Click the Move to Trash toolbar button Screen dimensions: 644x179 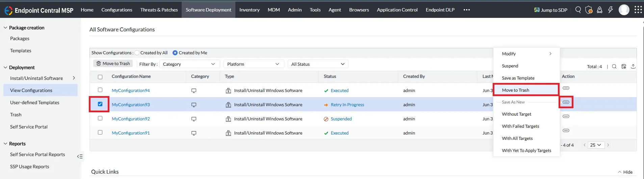(x=113, y=63)
